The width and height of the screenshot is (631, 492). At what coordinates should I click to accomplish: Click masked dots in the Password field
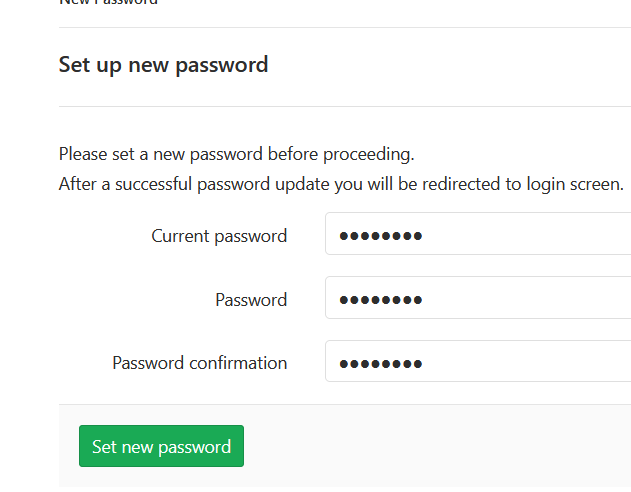coord(381,299)
